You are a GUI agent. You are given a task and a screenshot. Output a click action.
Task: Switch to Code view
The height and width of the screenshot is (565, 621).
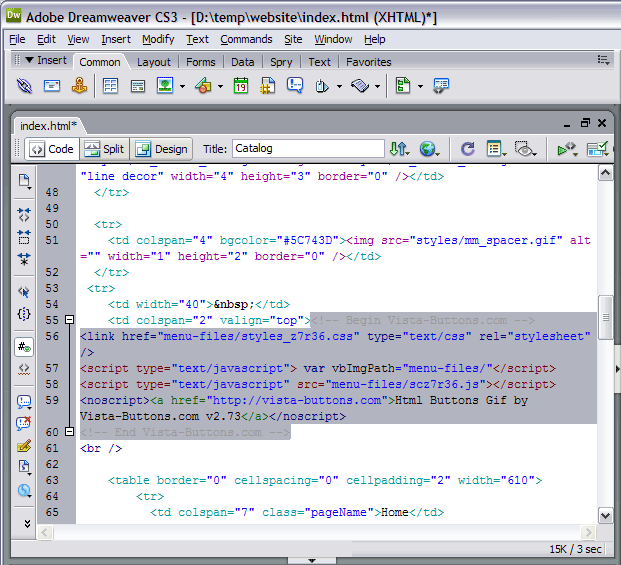[52, 149]
